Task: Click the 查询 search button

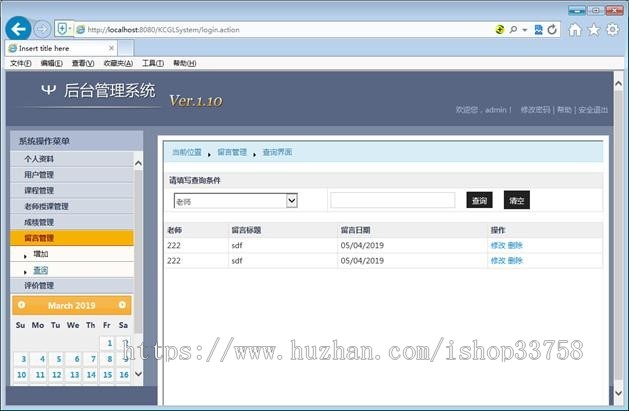Action: click(479, 200)
